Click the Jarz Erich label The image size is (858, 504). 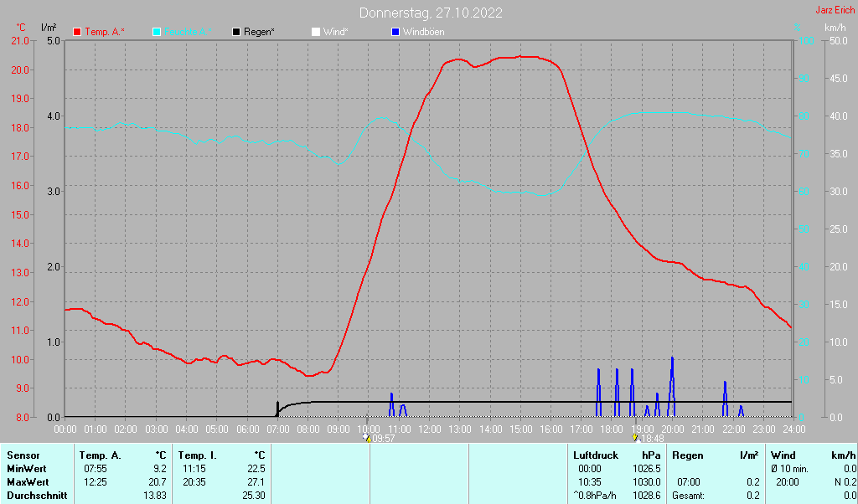point(835,11)
